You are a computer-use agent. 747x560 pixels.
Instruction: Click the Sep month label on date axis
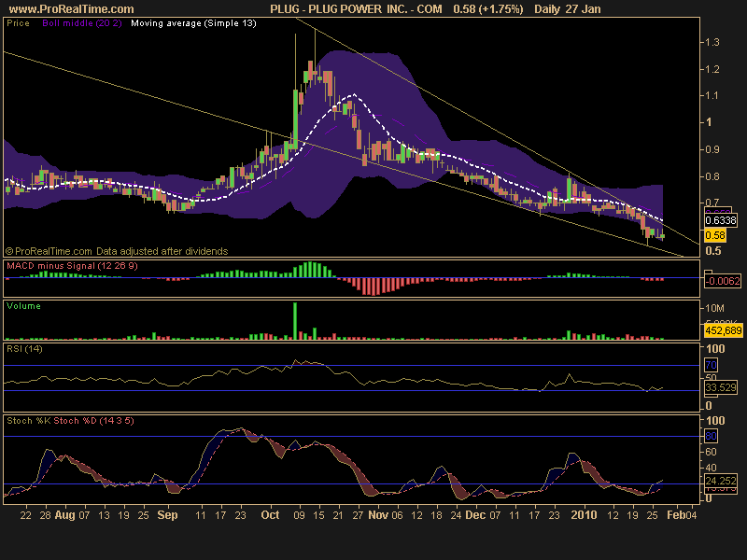[x=167, y=515]
